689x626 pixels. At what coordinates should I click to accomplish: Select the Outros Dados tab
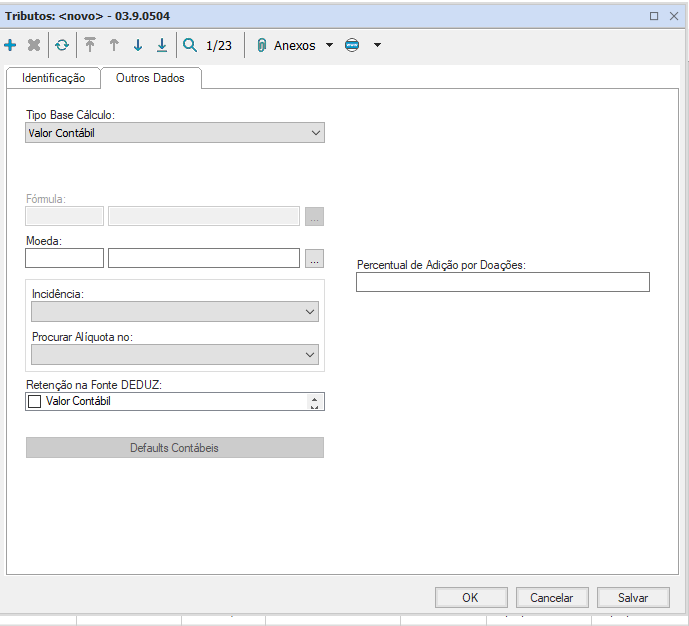(150, 78)
